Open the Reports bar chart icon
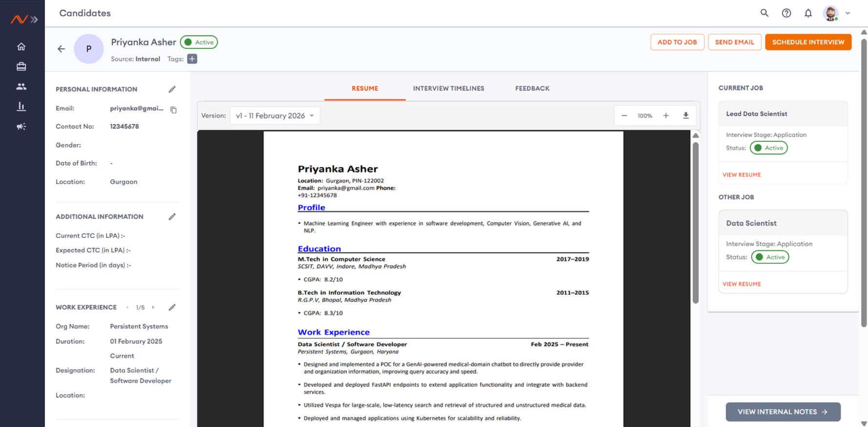 [21, 106]
